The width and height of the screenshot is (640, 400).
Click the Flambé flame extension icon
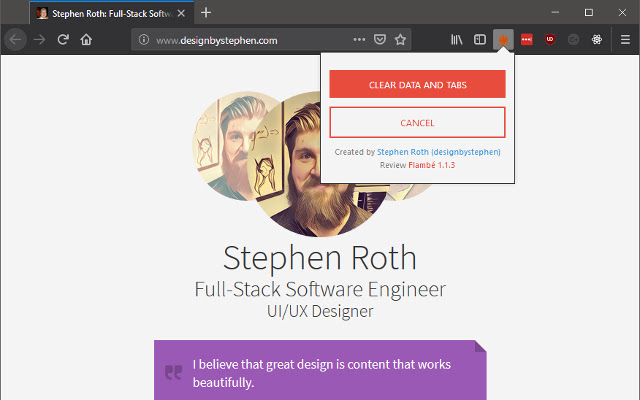504,40
